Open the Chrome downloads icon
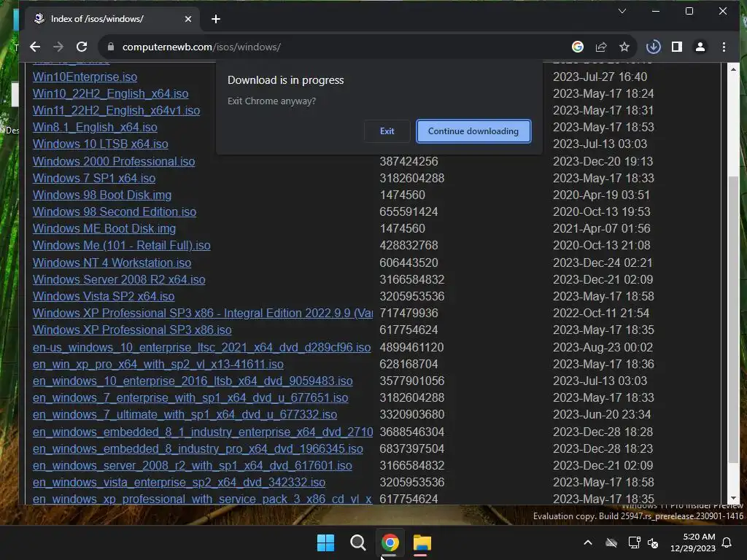 [x=653, y=47]
